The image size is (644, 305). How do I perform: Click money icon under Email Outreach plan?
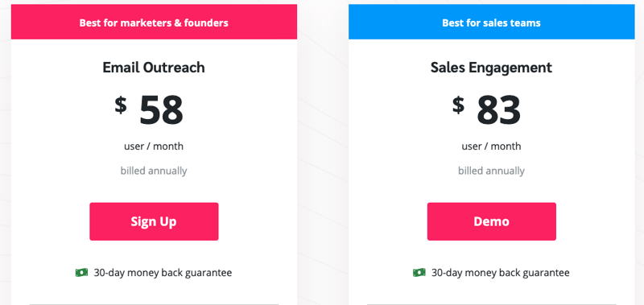point(82,272)
